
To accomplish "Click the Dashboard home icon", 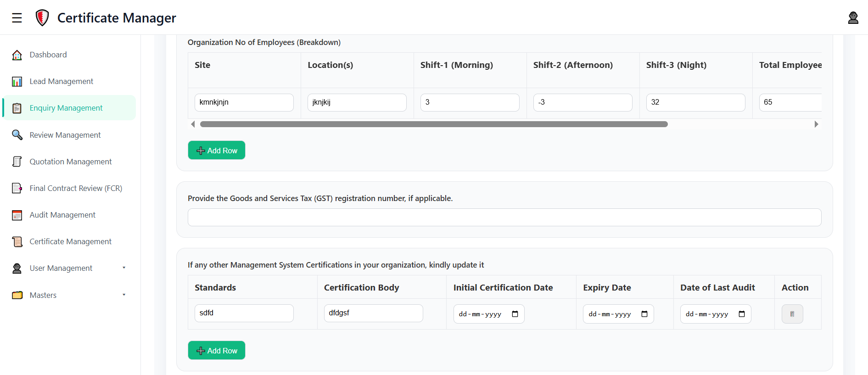I will coord(17,55).
